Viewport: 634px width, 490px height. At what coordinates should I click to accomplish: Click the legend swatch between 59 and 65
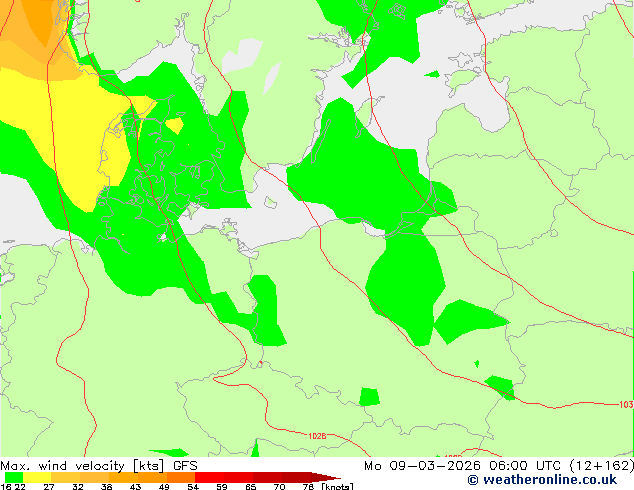click(x=239, y=477)
